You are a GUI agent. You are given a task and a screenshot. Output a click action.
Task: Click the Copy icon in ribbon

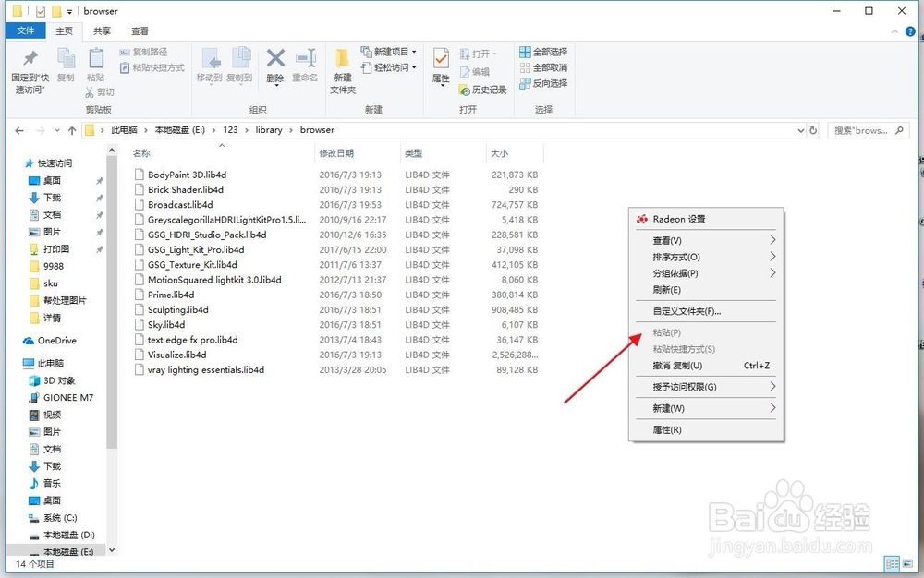coord(66,59)
